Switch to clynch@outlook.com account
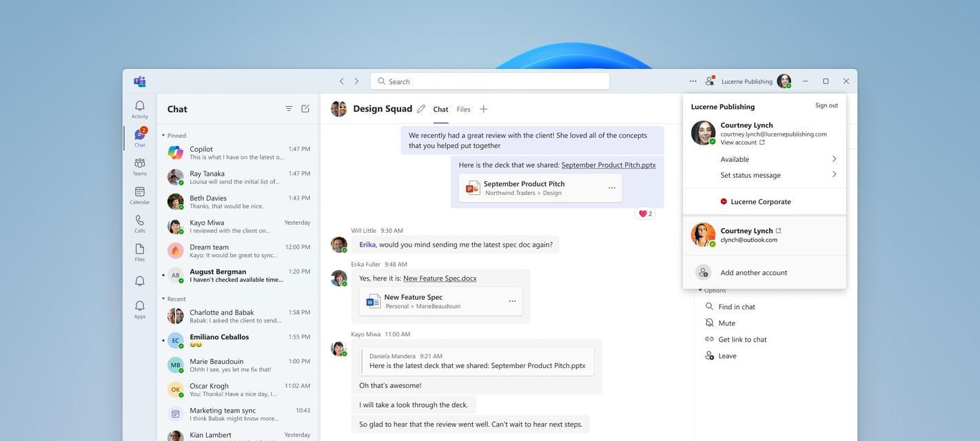The image size is (980, 441). coord(764,235)
